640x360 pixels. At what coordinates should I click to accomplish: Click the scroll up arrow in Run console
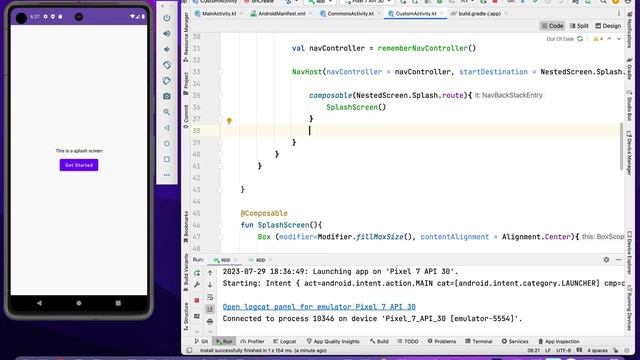[210, 273]
